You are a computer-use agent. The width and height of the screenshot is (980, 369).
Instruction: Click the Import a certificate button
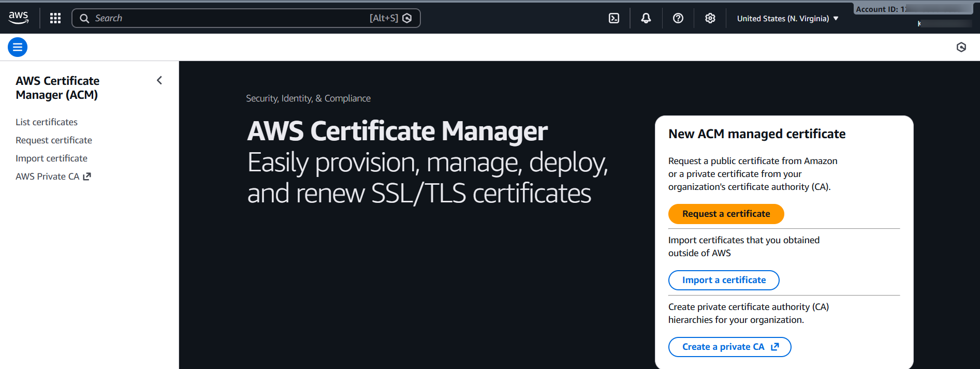tap(724, 280)
